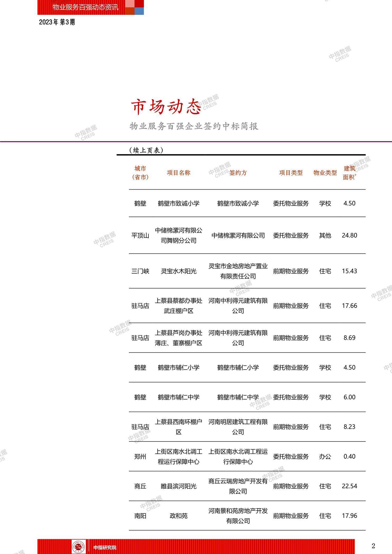
Task: Click city cell 商丘
Action: coord(140,486)
